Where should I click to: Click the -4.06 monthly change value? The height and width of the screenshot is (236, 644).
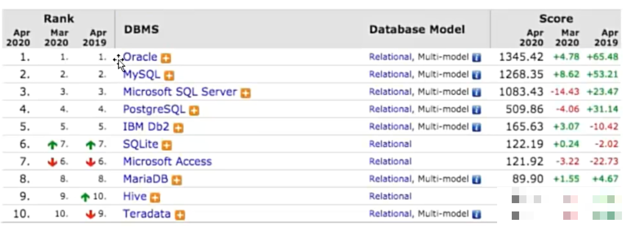click(567, 109)
